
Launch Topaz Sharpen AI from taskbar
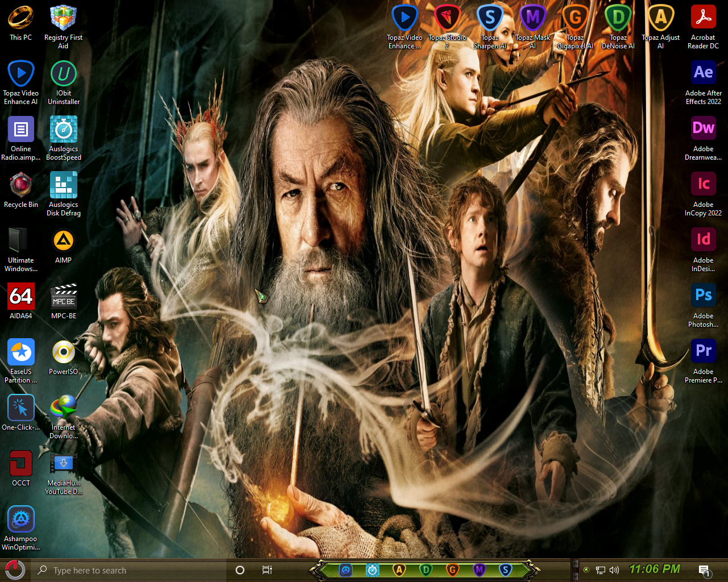[506, 569]
